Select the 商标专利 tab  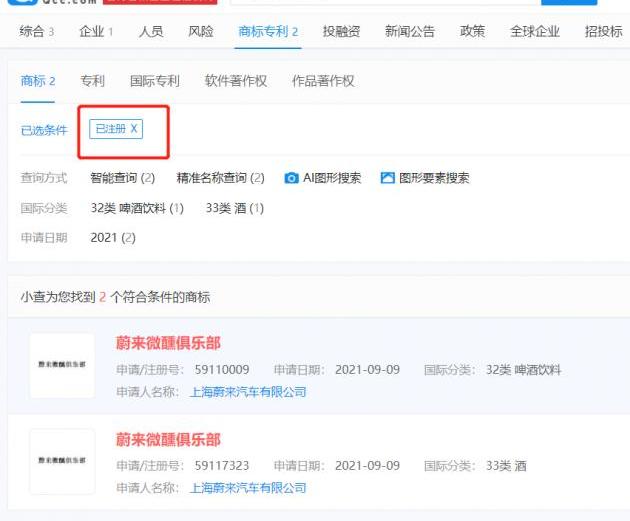click(x=268, y=31)
